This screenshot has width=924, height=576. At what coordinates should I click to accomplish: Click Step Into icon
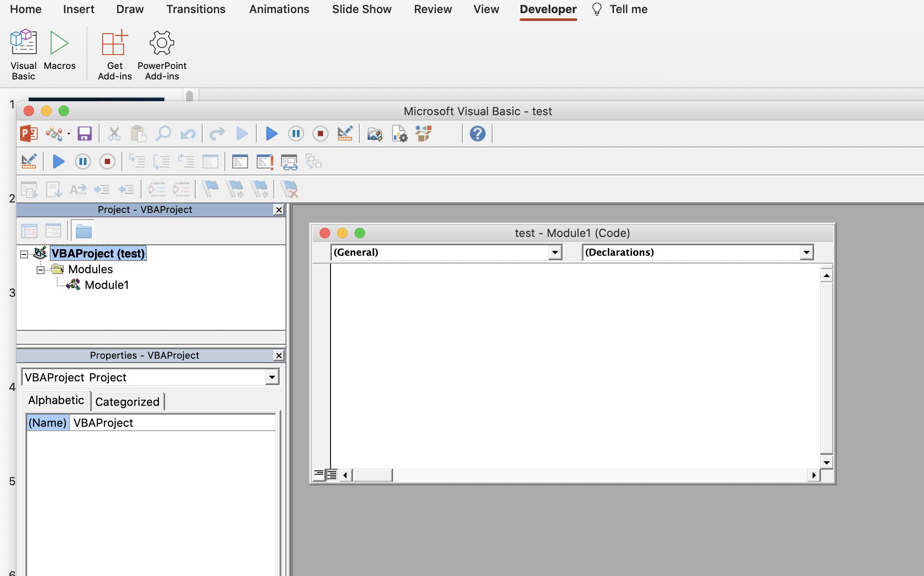click(x=137, y=162)
